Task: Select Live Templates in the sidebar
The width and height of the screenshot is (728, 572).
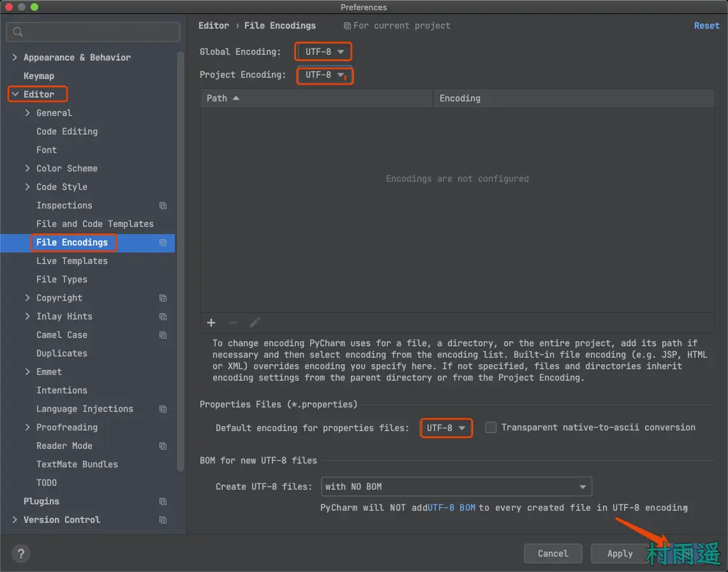Action: [72, 261]
